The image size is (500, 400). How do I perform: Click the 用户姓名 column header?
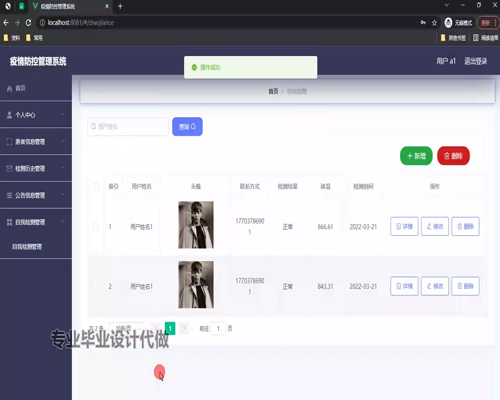click(141, 186)
